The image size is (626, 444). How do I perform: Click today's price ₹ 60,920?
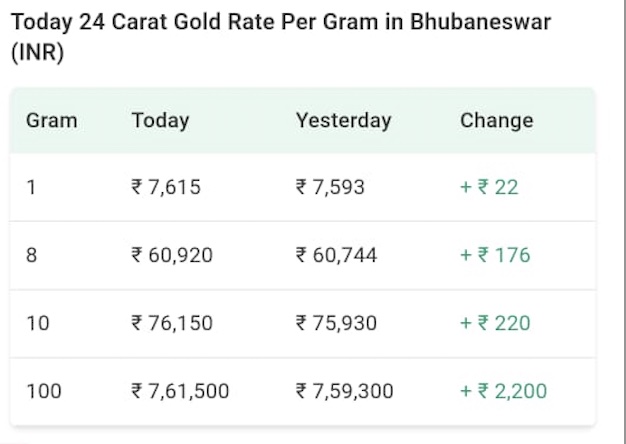coord(172,255)
